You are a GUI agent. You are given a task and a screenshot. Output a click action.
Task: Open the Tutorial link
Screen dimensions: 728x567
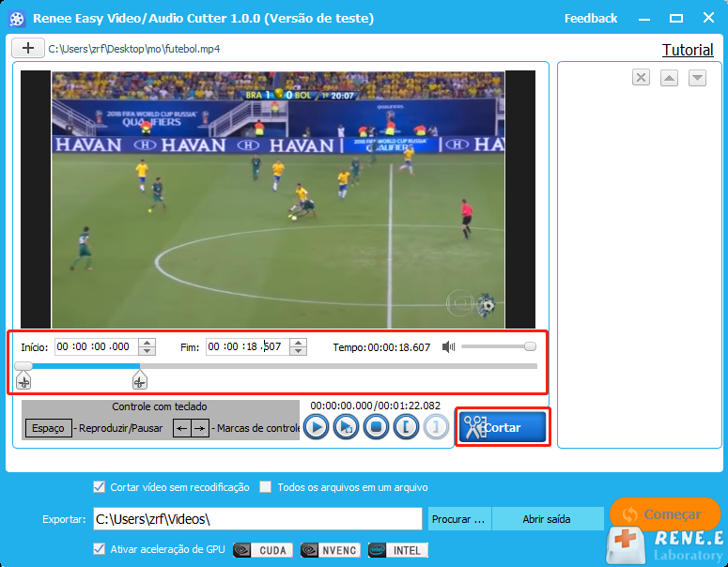pyautogui.click(x=688, y=50)
